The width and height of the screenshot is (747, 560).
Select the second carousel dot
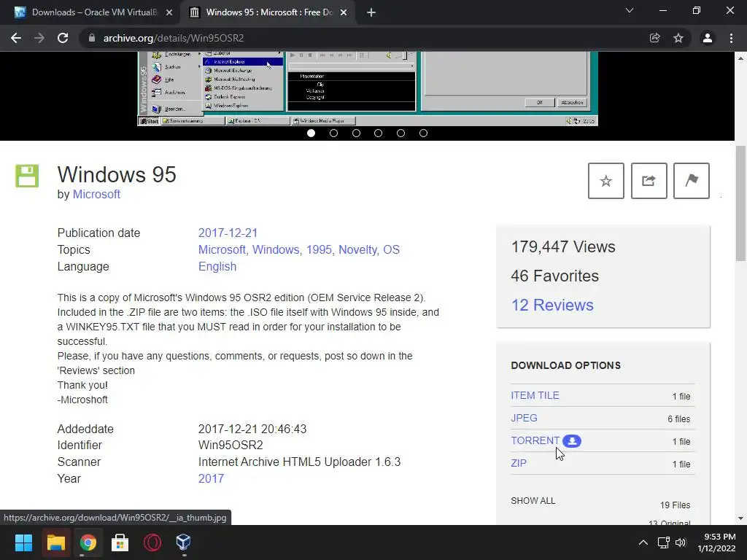tap(333, 133)
